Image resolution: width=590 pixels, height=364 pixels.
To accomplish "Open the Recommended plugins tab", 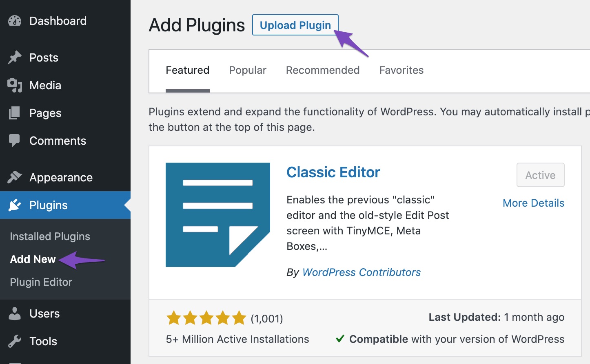I will tap(322, 70).
